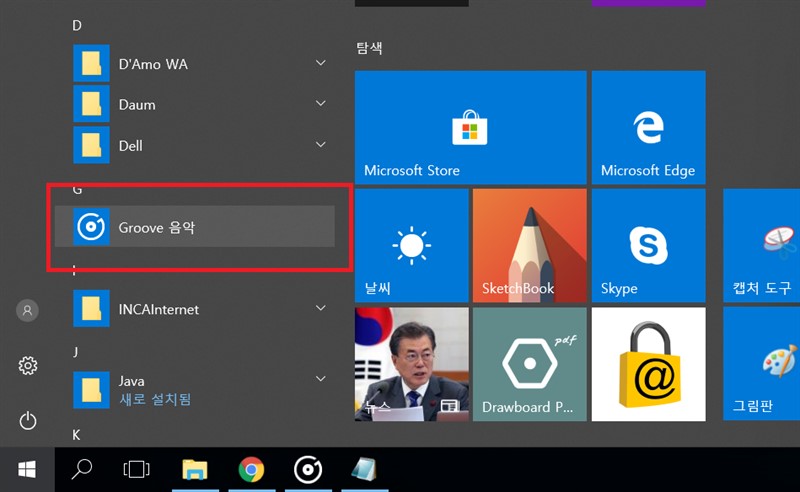Open Groove 음악 from the app list
Image resolution: width=800 pixels, height=492 pixels.
tap(194, 227)
